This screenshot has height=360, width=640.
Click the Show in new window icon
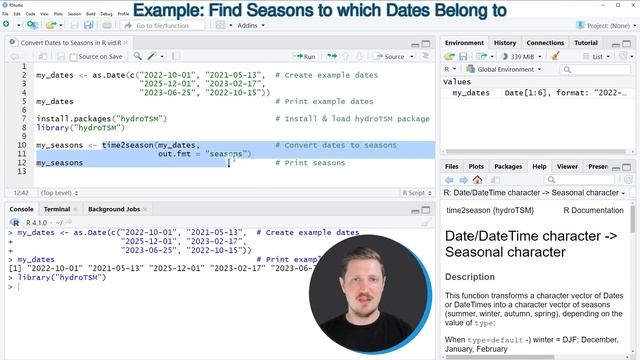point(42,56)
